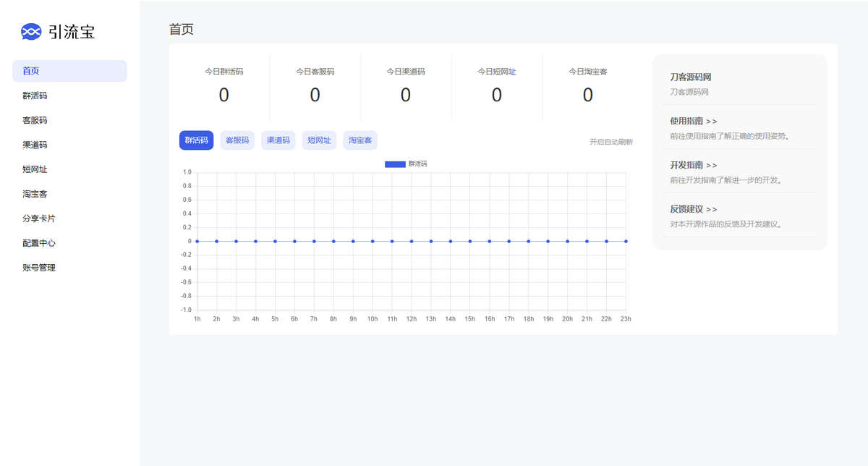868x466 pixels.
Task: Open the 反馈建议 >> link
Action: click(x=694, y=209)
